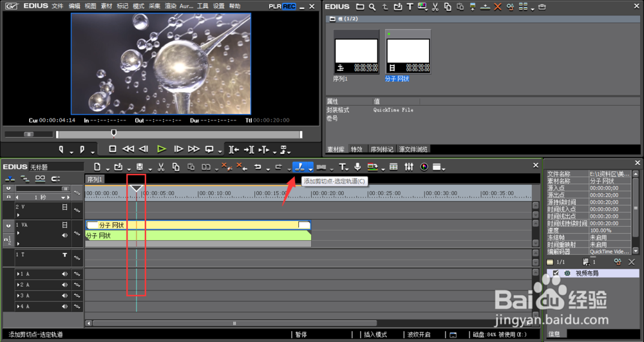Click the insert to timeline icon in player

[x=234, y=149]
